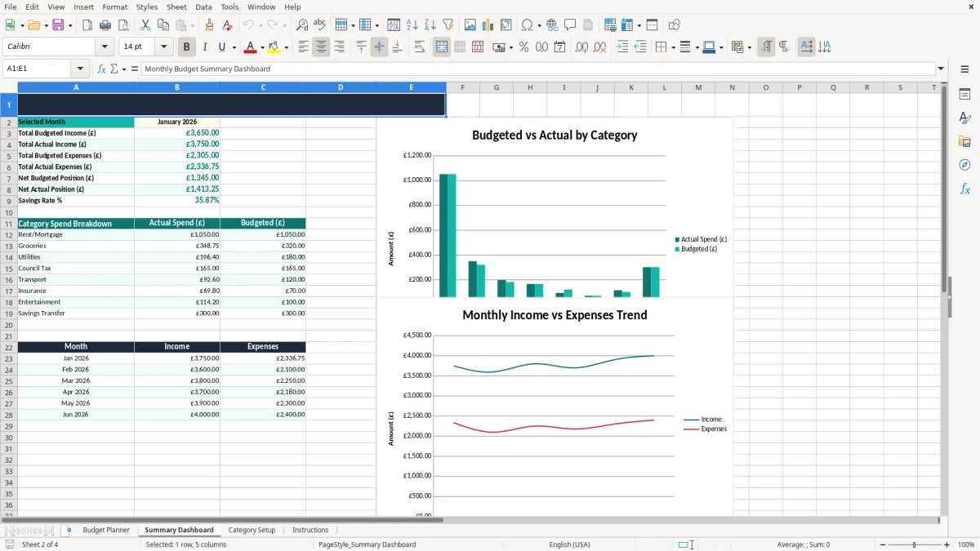Cut selection with scissors icon
The height and width of the screenshot is (551, 980).
pos(145,25)
